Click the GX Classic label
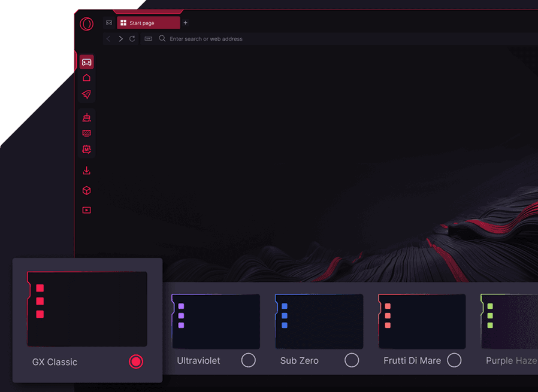Viewport: 538px width, 392px height. click(55, 362)
